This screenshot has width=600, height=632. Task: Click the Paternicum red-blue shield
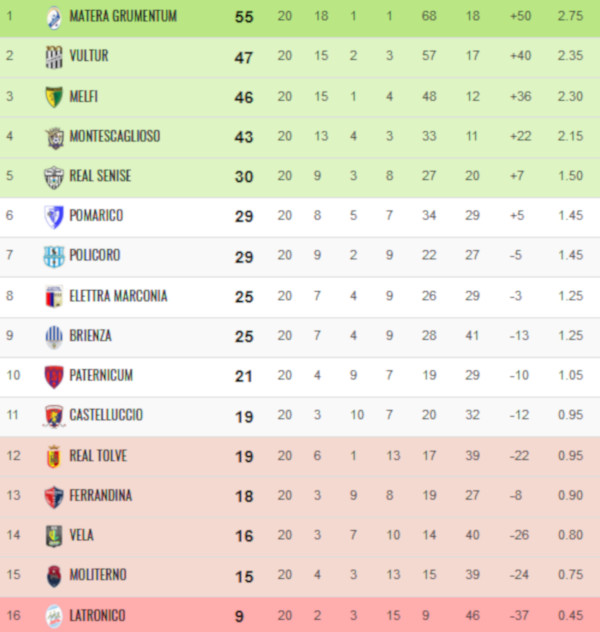pos(54,376)
